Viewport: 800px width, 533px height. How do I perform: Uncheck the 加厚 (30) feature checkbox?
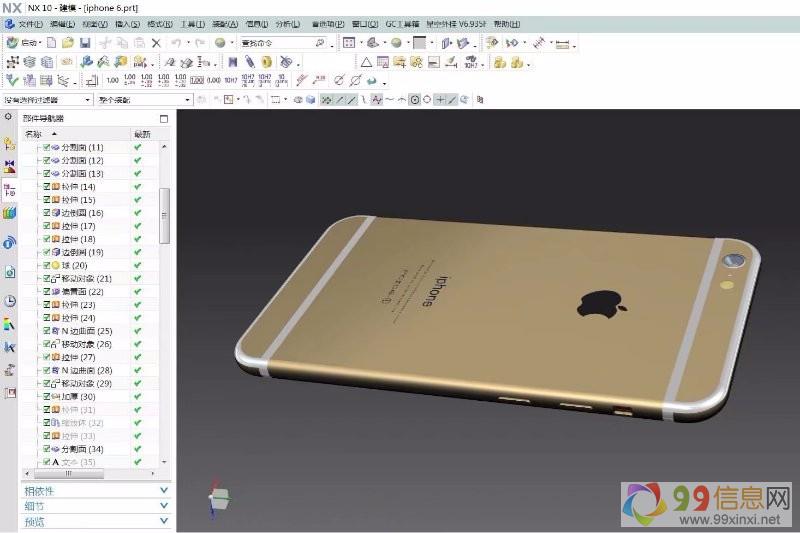click(47, 397)
